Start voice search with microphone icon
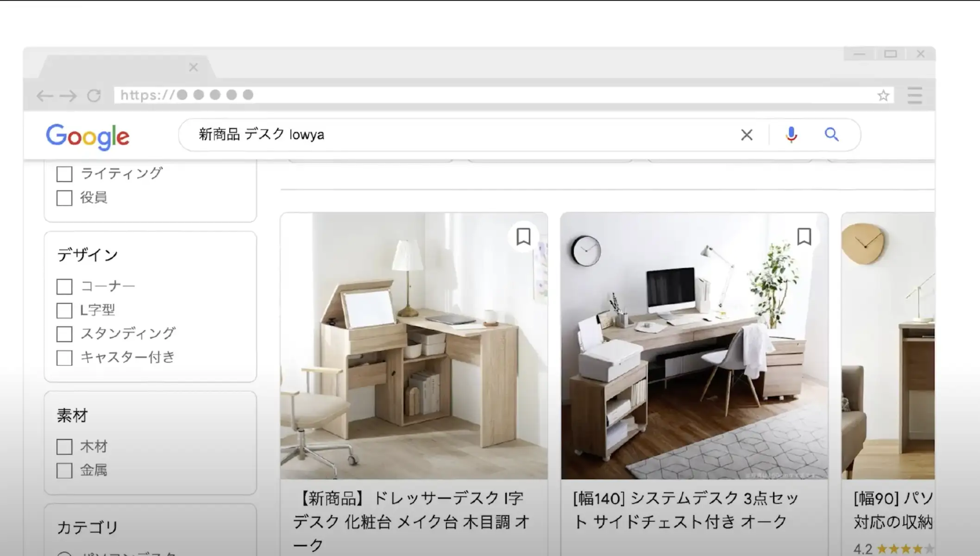 tap(792, 135)
